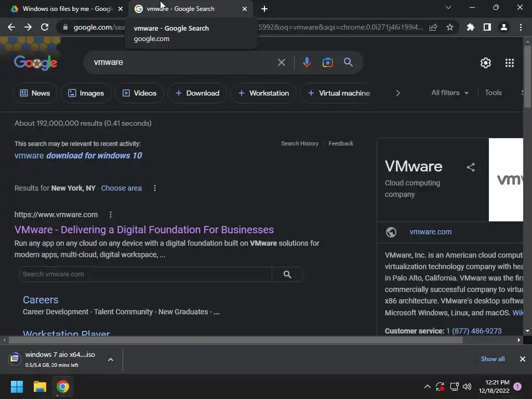
Task: Open more options beside vmware.com result URL
Action: 111,215
